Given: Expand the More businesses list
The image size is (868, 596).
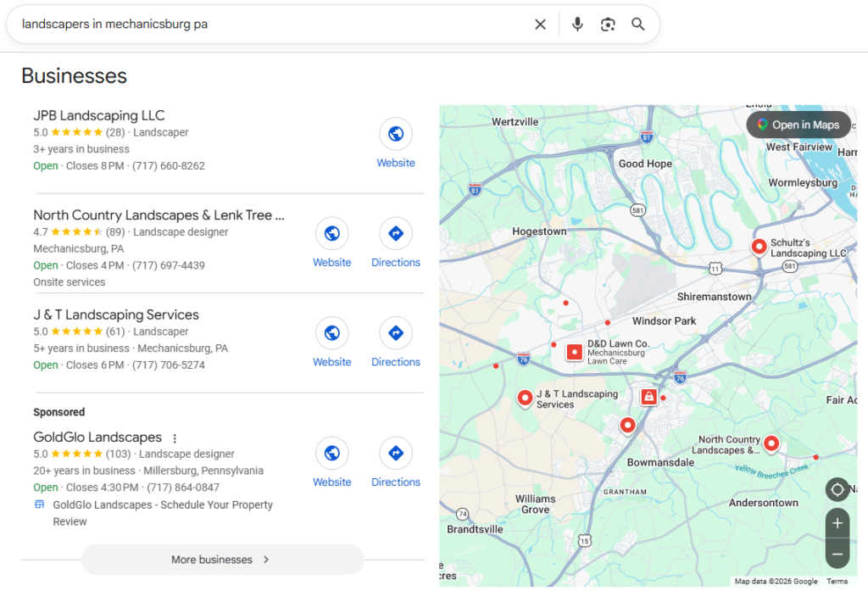Looking at the screenshot, I should pyautogui.click(x=221, y=560).
